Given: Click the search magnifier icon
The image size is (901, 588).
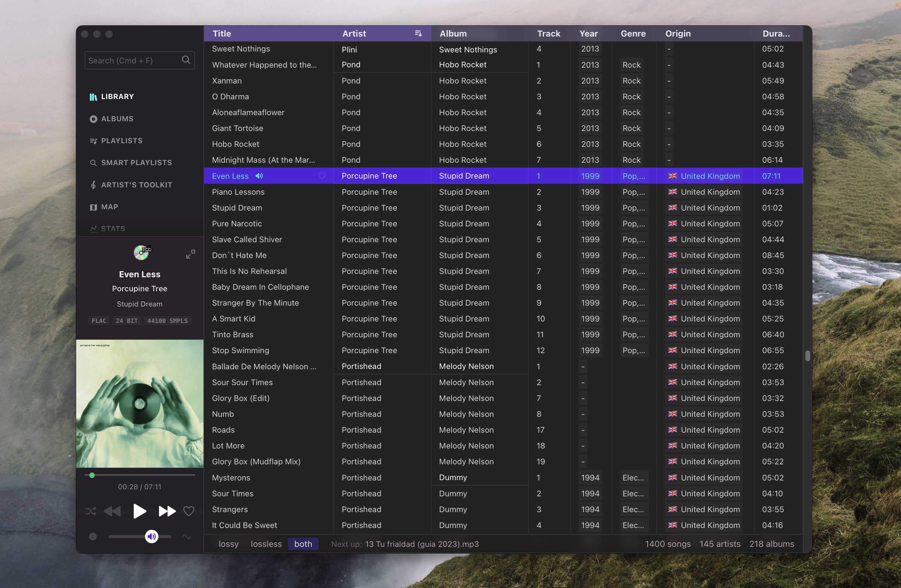Looking at the screenshot, I should click(186, 60).
